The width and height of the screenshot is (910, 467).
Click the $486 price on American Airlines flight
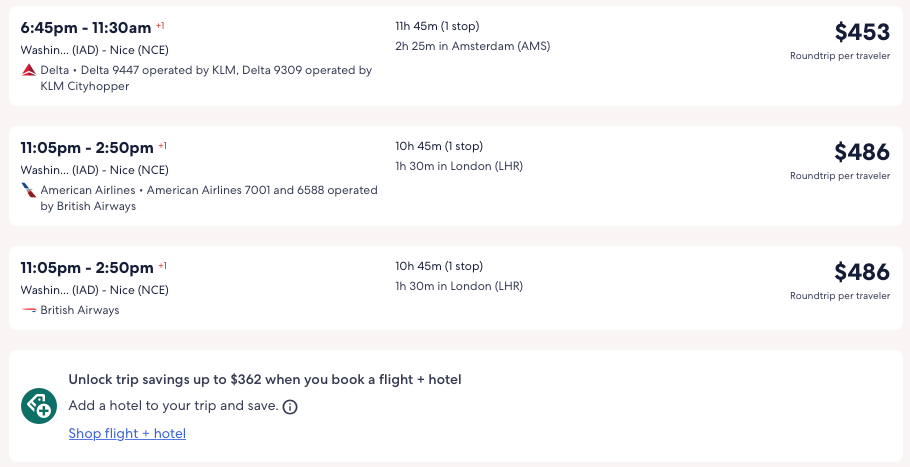(861, 152)
